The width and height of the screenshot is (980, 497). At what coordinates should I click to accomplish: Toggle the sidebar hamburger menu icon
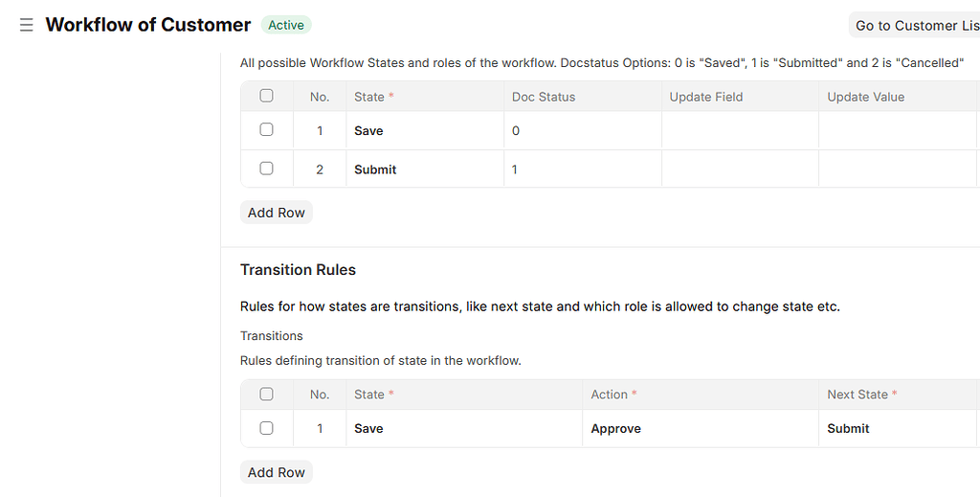tap(26, 25)
